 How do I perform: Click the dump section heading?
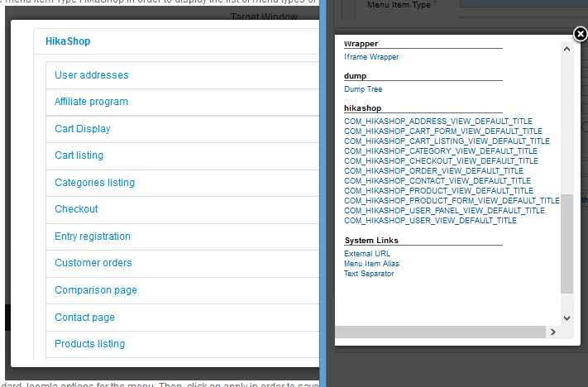point(355,76)
